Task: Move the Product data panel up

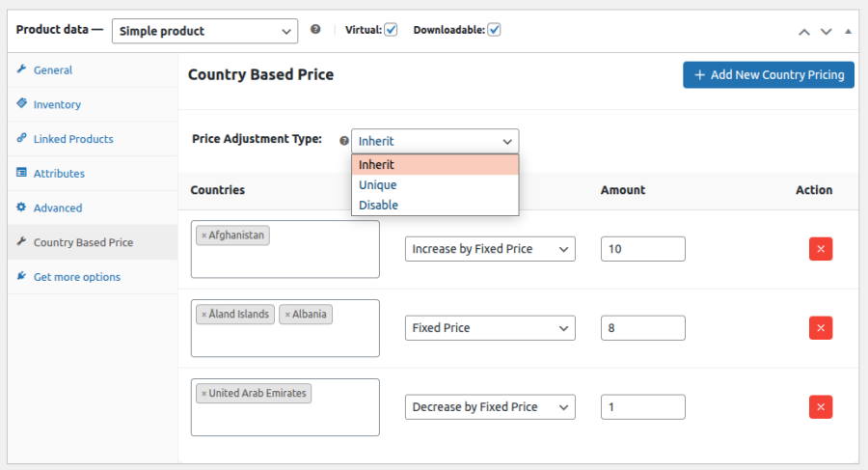Action: (803, 32)
